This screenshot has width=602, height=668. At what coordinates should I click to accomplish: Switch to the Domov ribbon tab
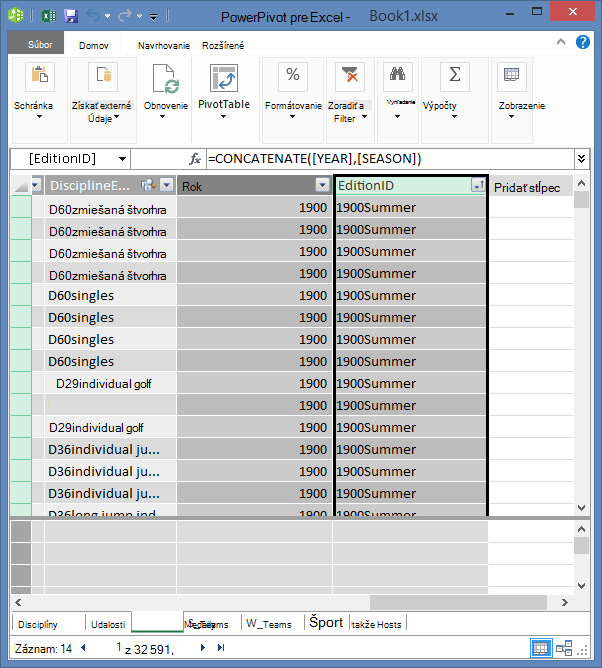94,46
